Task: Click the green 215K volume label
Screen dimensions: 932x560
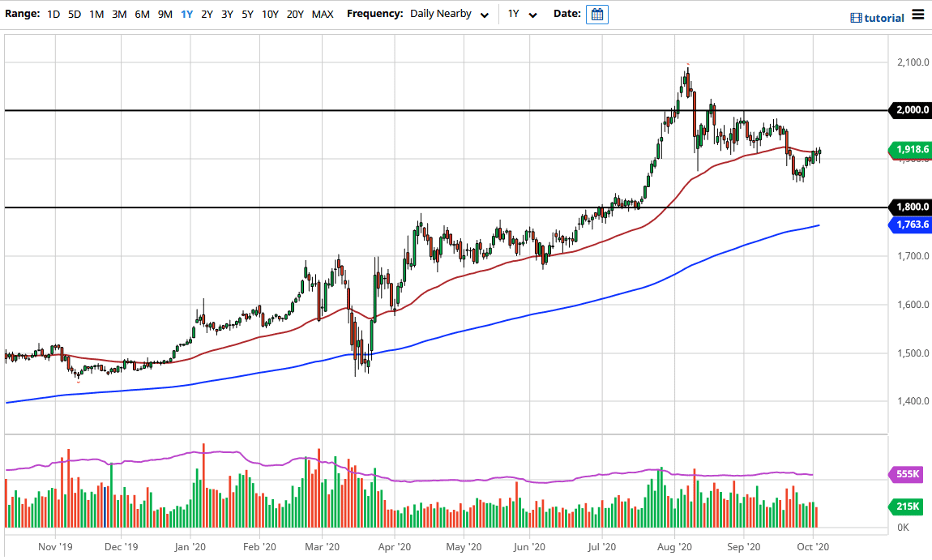Action: tap(907, 507)
